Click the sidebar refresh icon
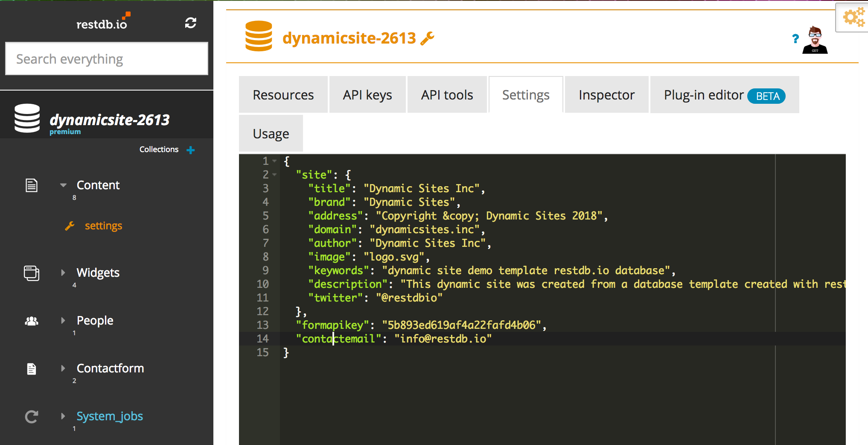868x445 pixels. tap(191, 23)
